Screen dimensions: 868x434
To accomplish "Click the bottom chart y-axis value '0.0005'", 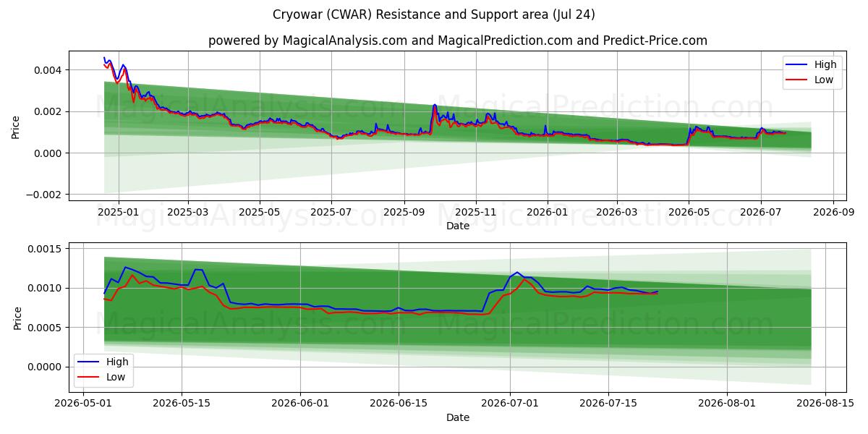I will [46, 328].
